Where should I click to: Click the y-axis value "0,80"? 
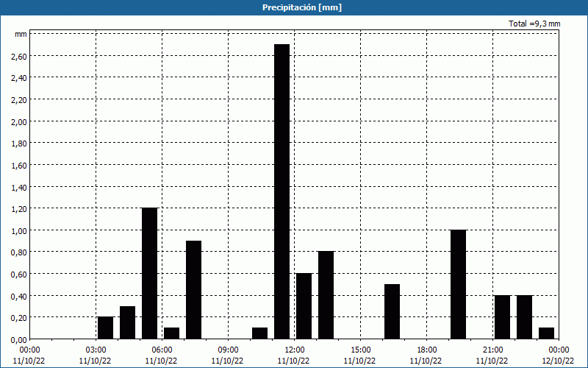(19, 252)
